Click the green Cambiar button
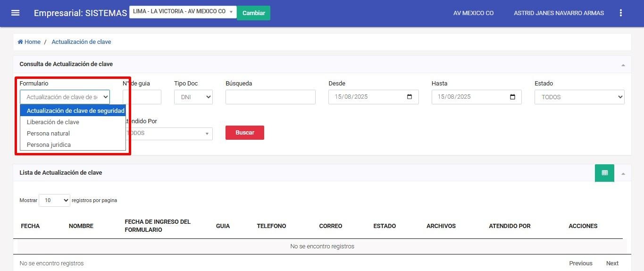 (x=253, y=13)
